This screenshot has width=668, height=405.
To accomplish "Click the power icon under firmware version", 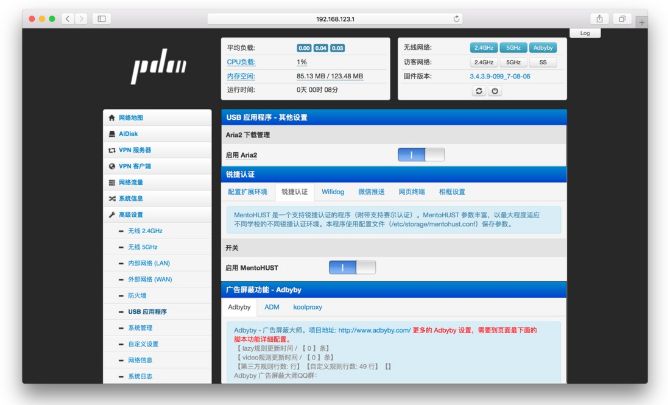I will (495, 91).
